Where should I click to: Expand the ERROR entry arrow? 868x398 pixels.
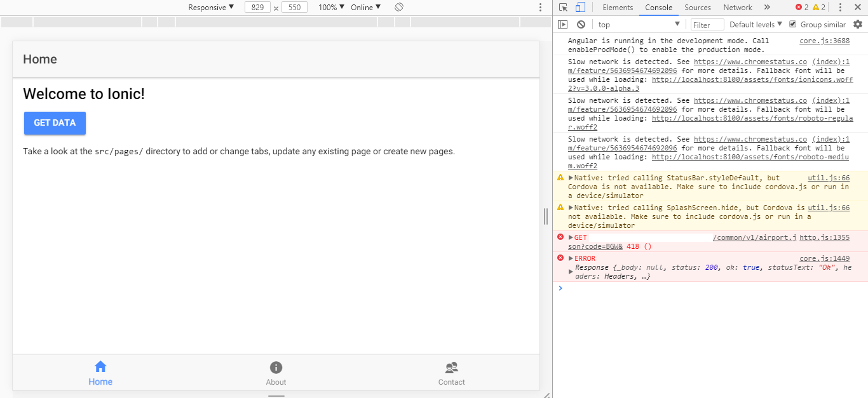point(571,258)
